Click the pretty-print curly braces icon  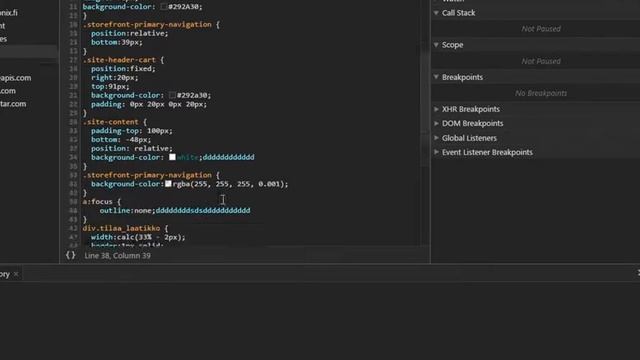71,256
